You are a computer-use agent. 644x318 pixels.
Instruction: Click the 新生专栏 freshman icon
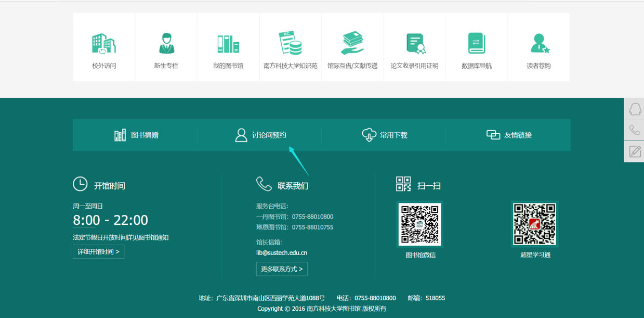point(166,44)
